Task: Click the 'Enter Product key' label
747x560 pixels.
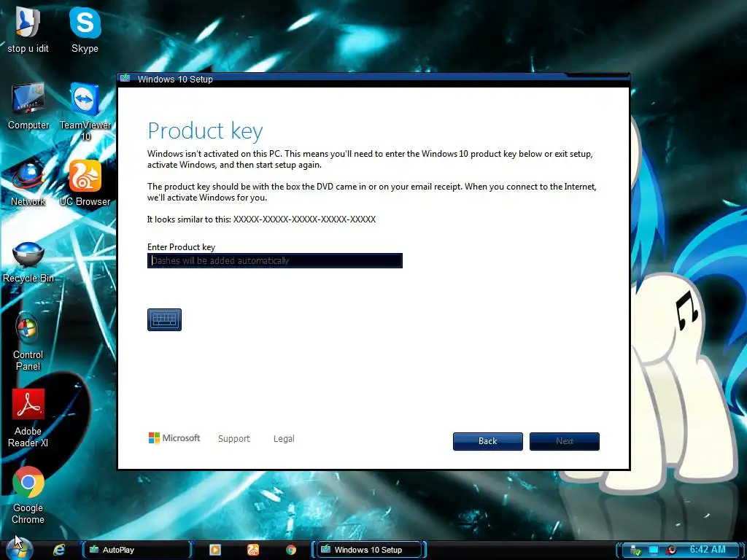Action: point(181,246)
